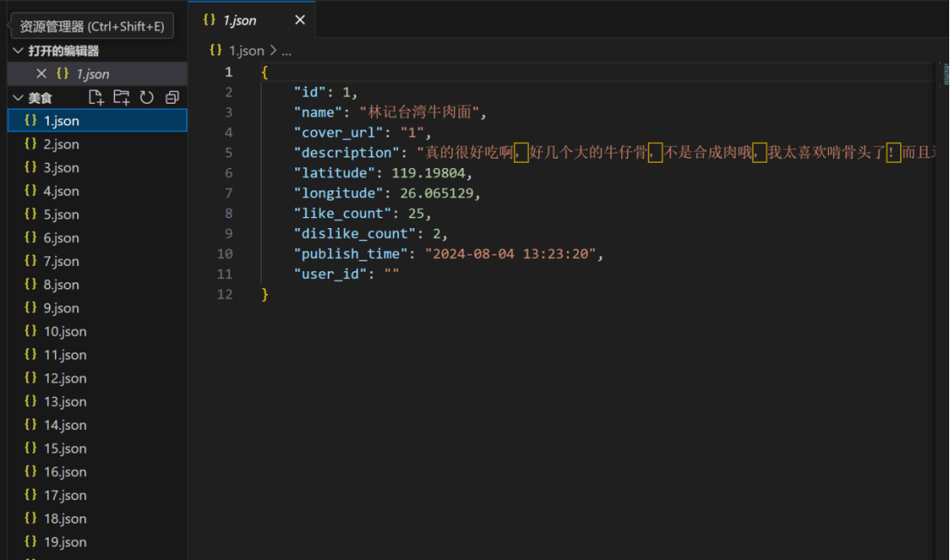Viewport: 950px width, 560px height.
Task: Click the New Folder icon in explorer
Action: (122, 98)
